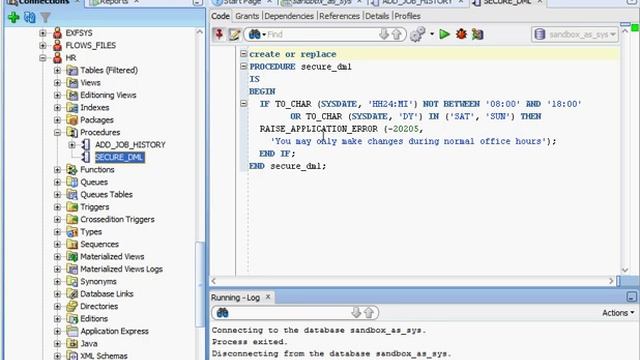Expand the Functions folder
The image size is (640, 360).
point(58,169)
